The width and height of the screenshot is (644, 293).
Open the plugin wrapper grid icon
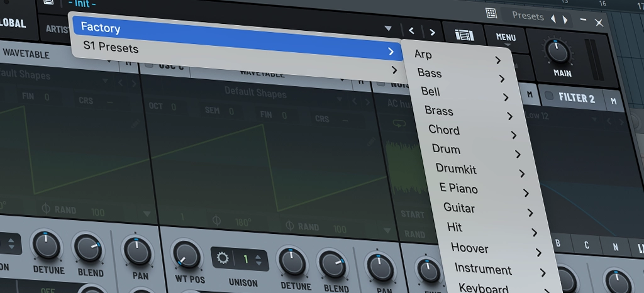click(491, 13)
